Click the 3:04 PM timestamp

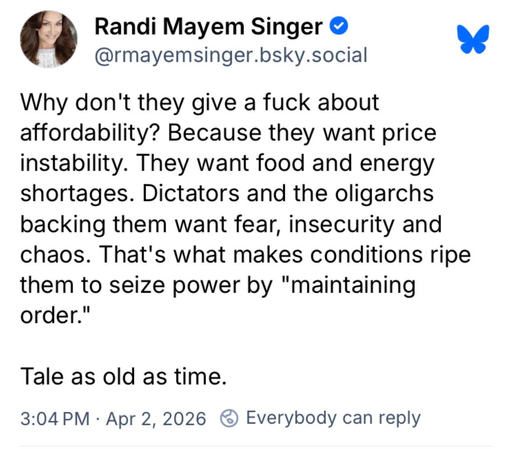pos(55,419)
